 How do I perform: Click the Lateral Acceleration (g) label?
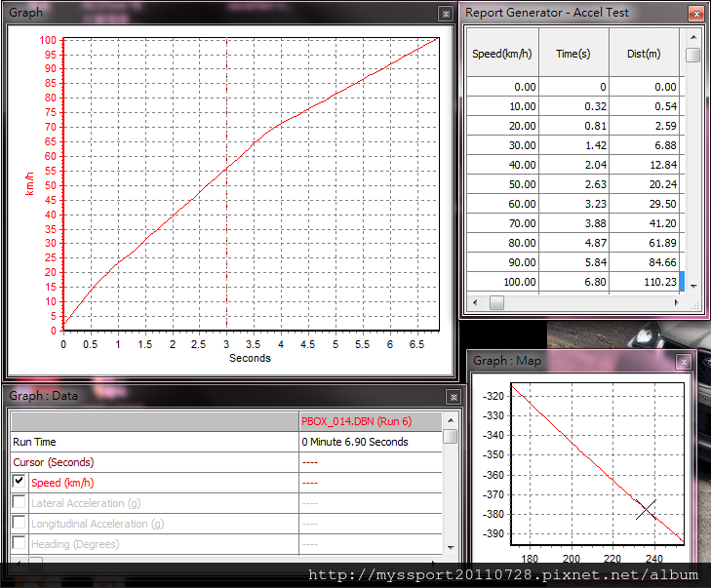tap(86, 503)
